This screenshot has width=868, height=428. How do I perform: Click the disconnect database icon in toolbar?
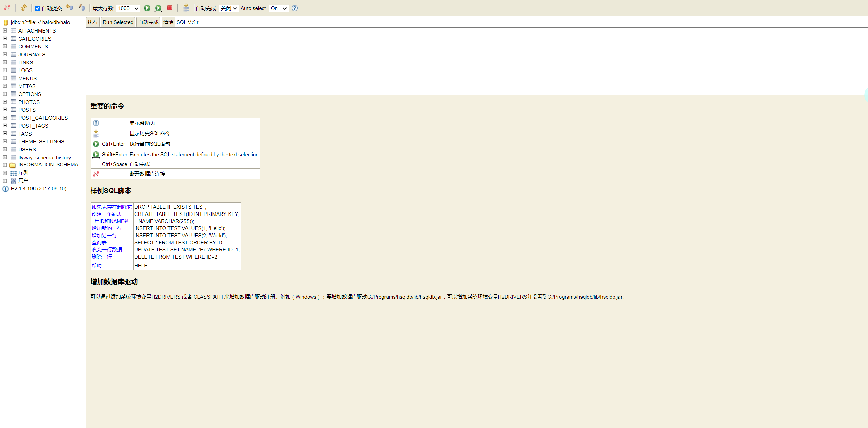pos(7,8)
